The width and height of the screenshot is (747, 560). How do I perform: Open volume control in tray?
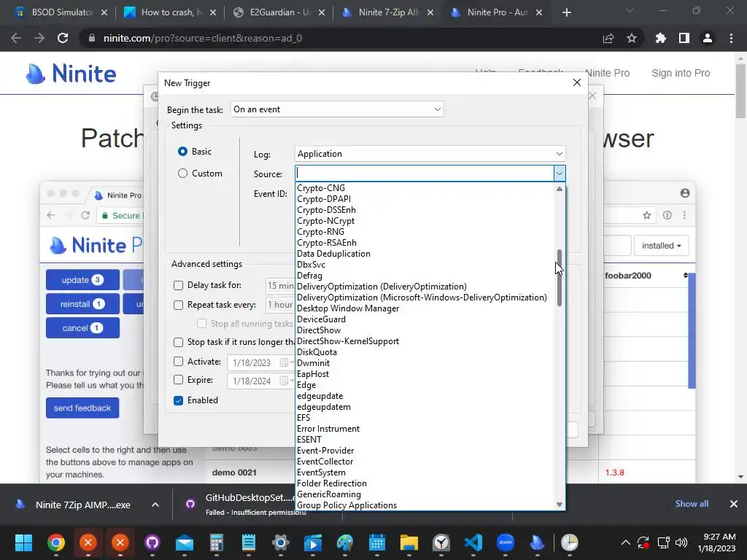click(x=681, y=542)
